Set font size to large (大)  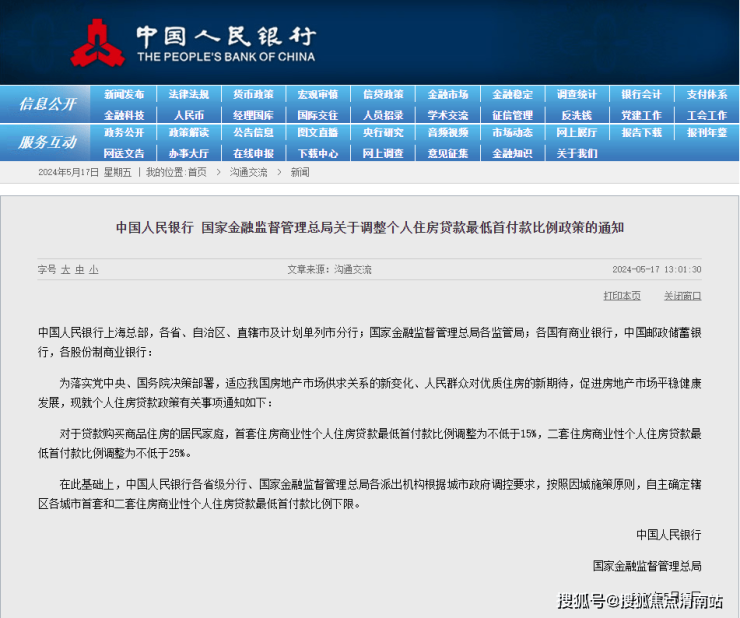point(66,269)
